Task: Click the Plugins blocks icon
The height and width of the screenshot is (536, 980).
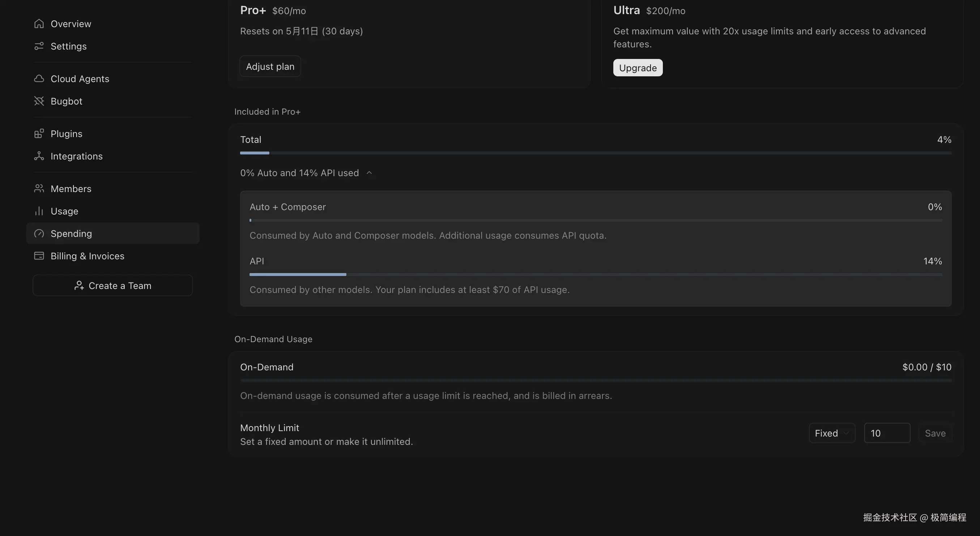Action: coord(39,133)
